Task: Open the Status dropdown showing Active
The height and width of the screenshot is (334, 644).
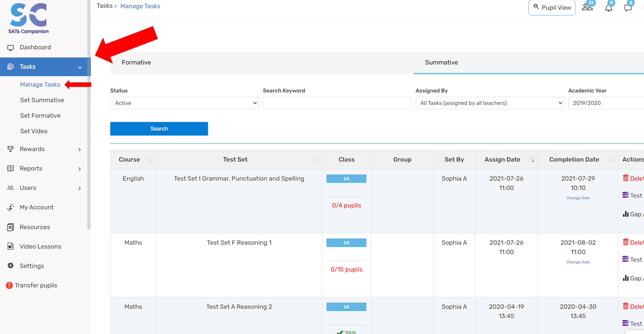Action: 184,103
